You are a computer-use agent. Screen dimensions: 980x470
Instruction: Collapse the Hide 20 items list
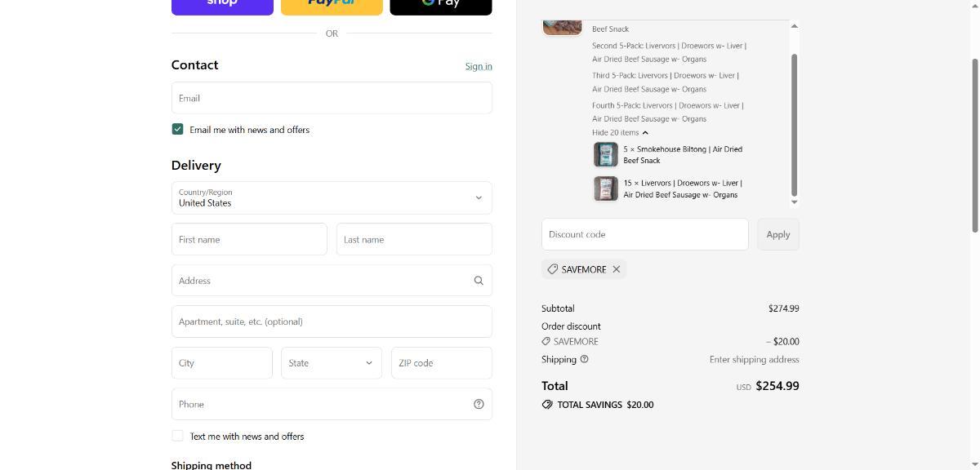pyautogui.click(x=620, y=132)
